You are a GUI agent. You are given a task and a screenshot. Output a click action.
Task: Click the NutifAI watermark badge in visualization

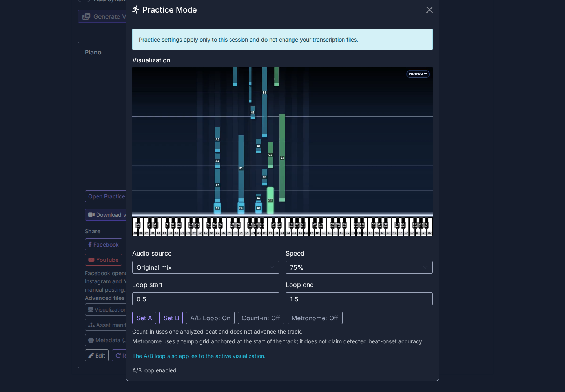418,74
